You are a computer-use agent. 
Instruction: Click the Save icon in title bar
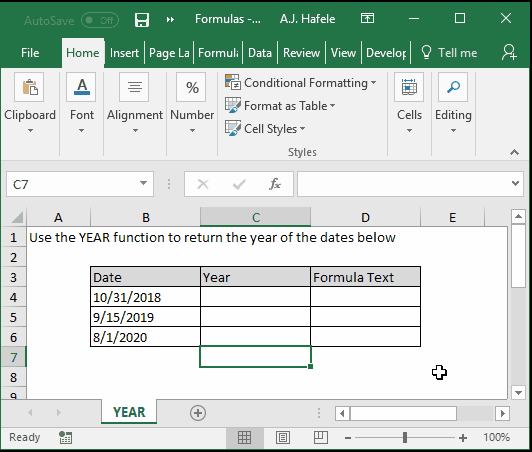coord(141,20)
